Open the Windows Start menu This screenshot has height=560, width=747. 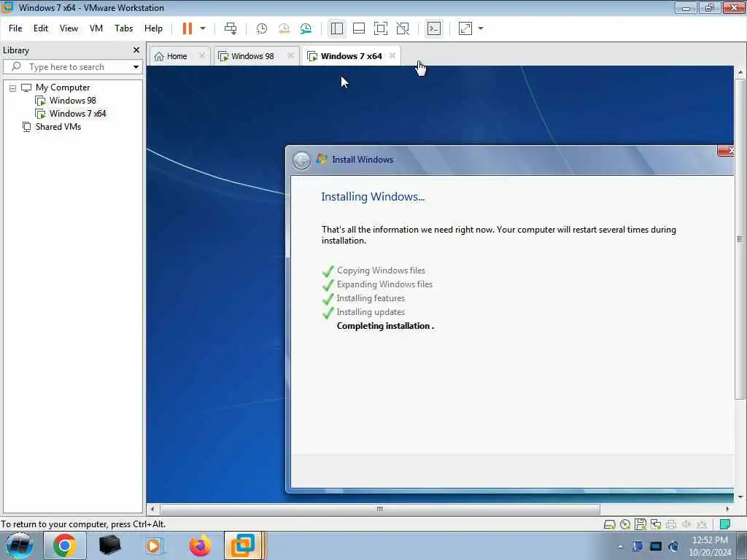click(20, 545)
